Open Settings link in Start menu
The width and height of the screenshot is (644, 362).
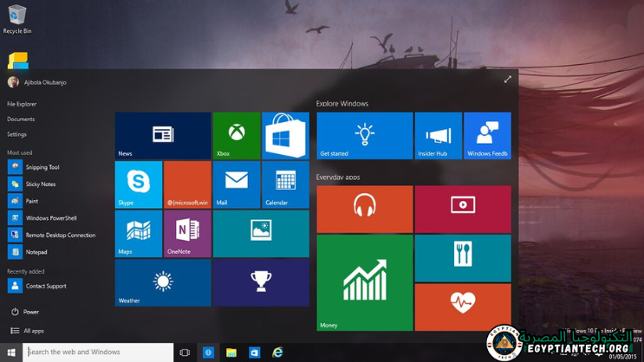click(16, 134)
